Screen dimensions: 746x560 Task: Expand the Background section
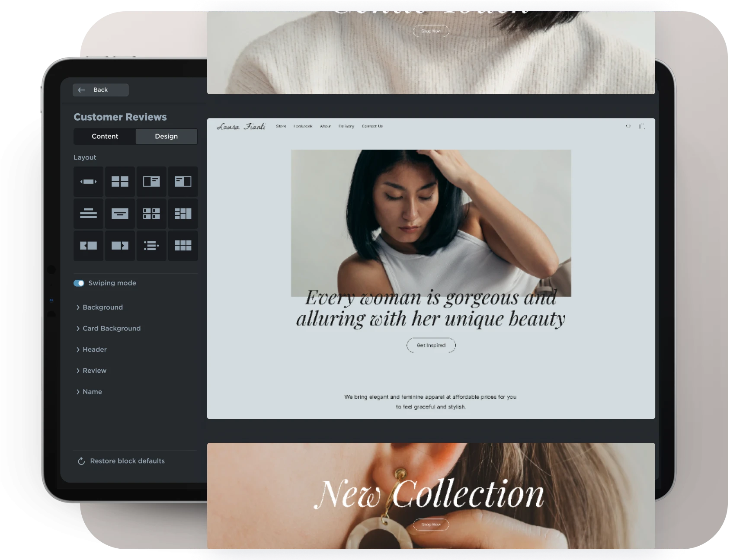102,307
